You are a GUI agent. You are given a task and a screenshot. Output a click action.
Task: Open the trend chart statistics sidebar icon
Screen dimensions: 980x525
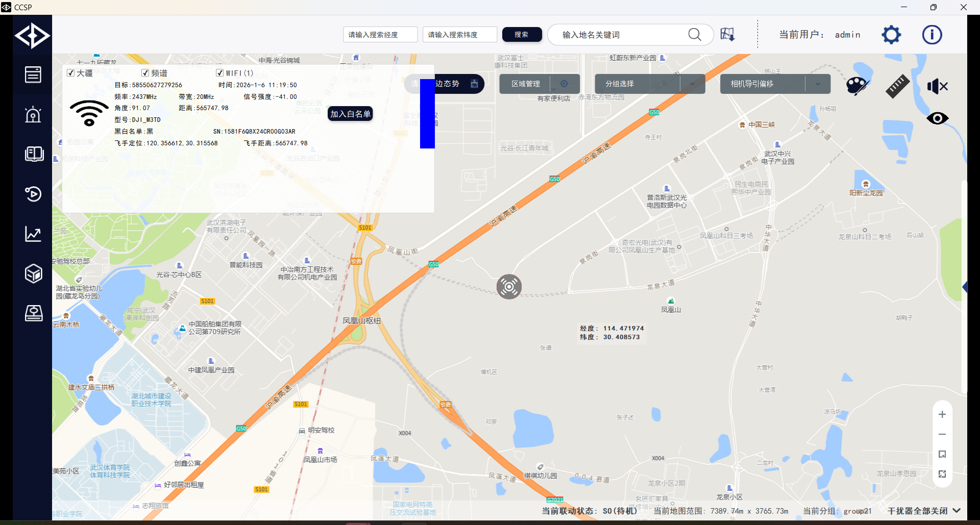click(x=33, y=234)
